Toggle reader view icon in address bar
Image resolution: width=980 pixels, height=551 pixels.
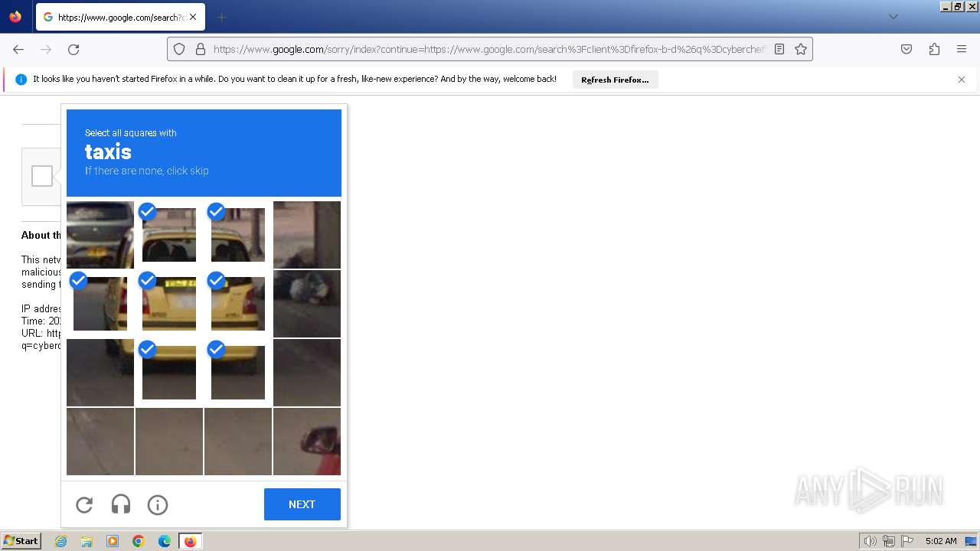tap(779, 49)
